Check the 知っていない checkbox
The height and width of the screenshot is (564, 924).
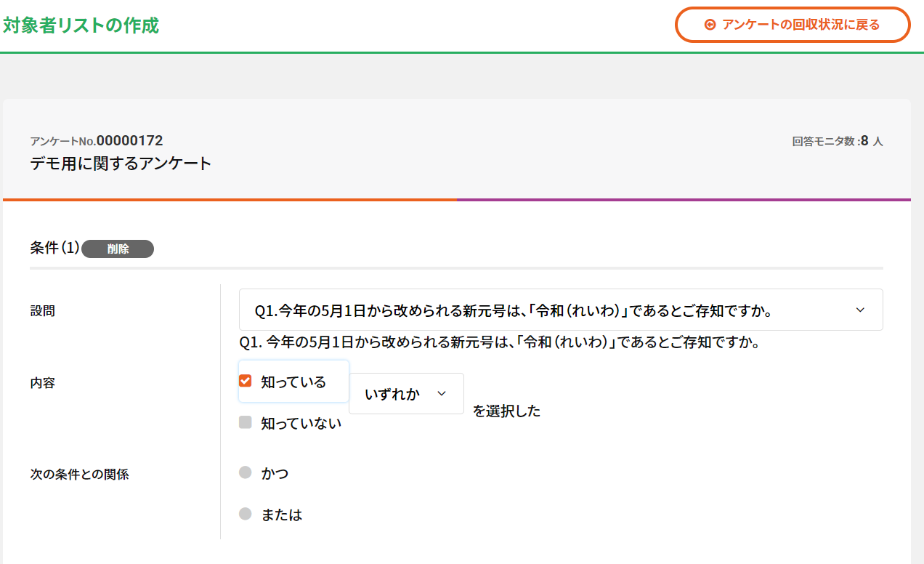pos(246,422)
